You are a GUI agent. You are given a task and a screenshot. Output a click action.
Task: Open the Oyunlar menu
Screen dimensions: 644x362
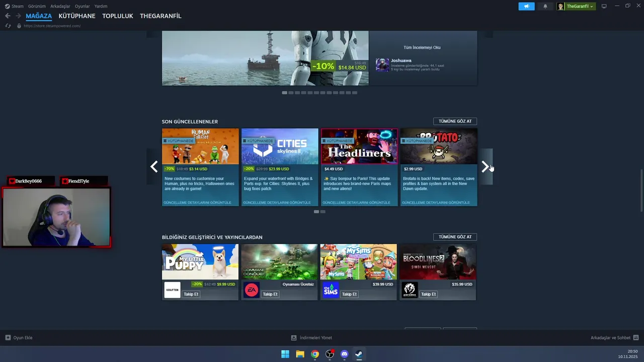pyautogui.click(x=83, y=7)
